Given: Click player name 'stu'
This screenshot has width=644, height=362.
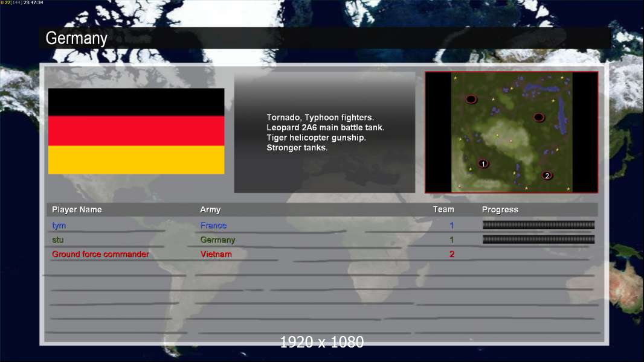Looking at the screenshot, I should click(57, 240).
